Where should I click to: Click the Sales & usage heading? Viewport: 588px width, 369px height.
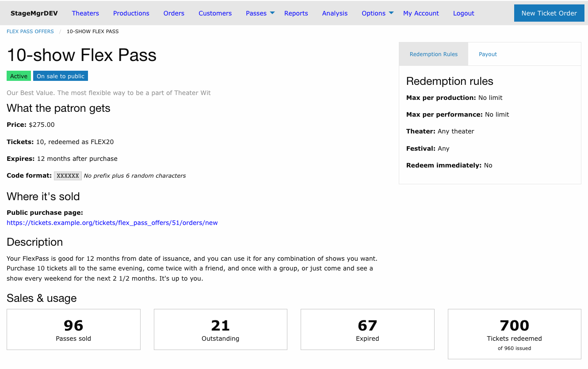pyautogui.click(x=42, y=298)
